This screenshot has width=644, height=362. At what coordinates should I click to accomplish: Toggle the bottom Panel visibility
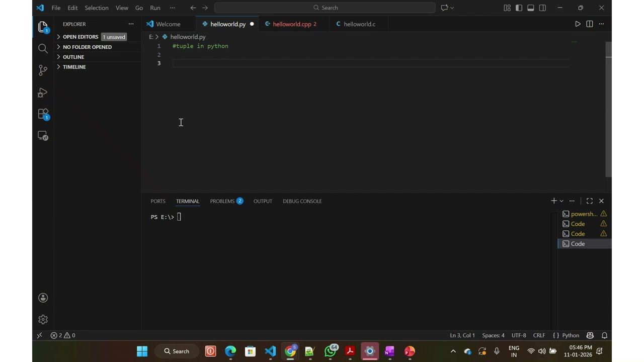[531, 8]
